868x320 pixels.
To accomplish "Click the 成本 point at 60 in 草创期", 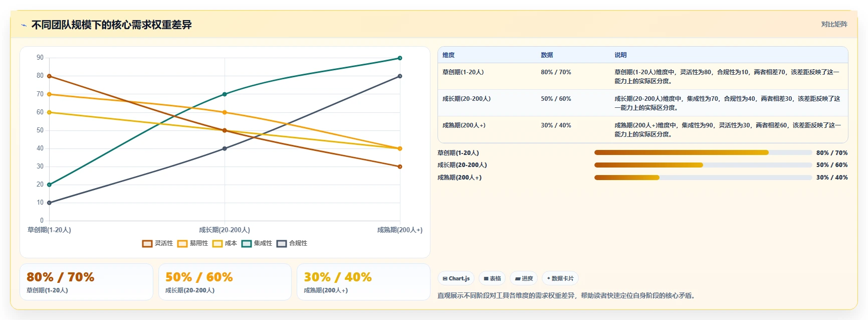I will tap(49, 112).
